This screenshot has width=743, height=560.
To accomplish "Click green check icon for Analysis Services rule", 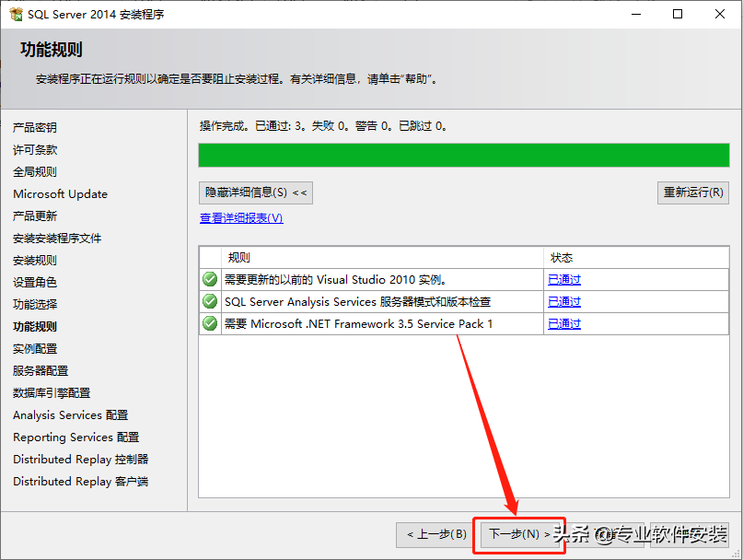I will 210,301.
